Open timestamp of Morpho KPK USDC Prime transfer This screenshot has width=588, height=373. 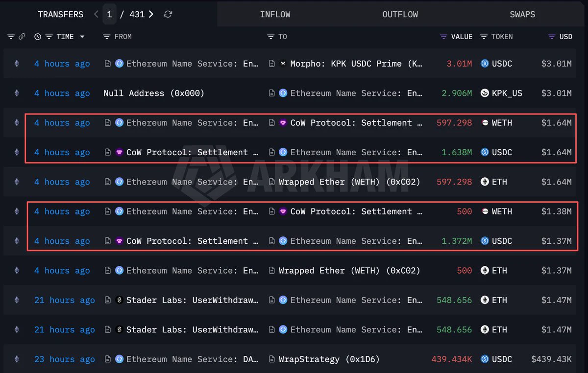[62, 64]
